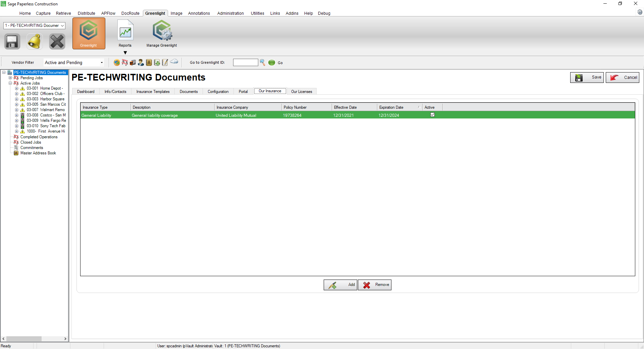Switch to the Insurance Templates tab

(x=153, y=92)
